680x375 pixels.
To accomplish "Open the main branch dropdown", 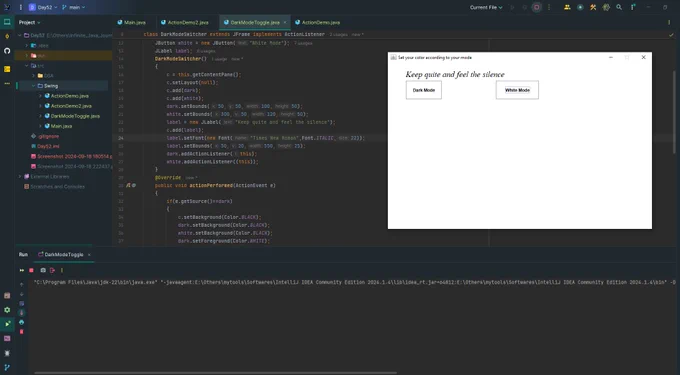I will tap(74, 7).
